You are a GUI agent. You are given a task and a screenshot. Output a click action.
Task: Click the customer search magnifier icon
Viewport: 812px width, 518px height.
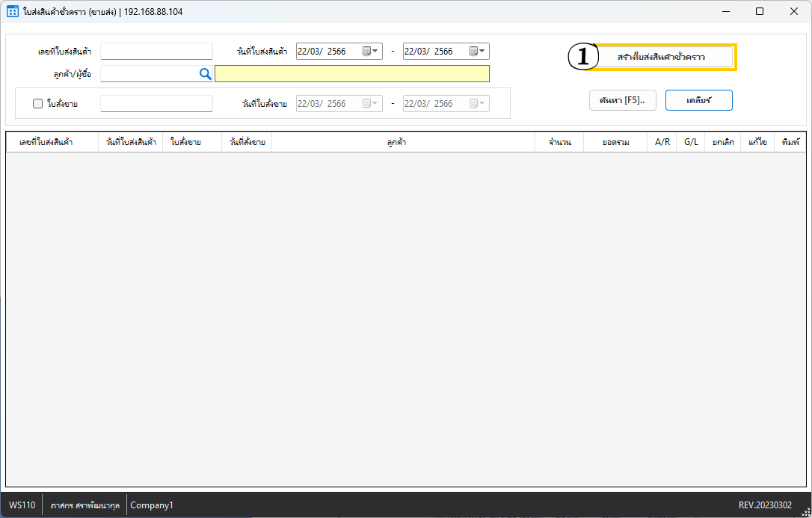point(205,73)
